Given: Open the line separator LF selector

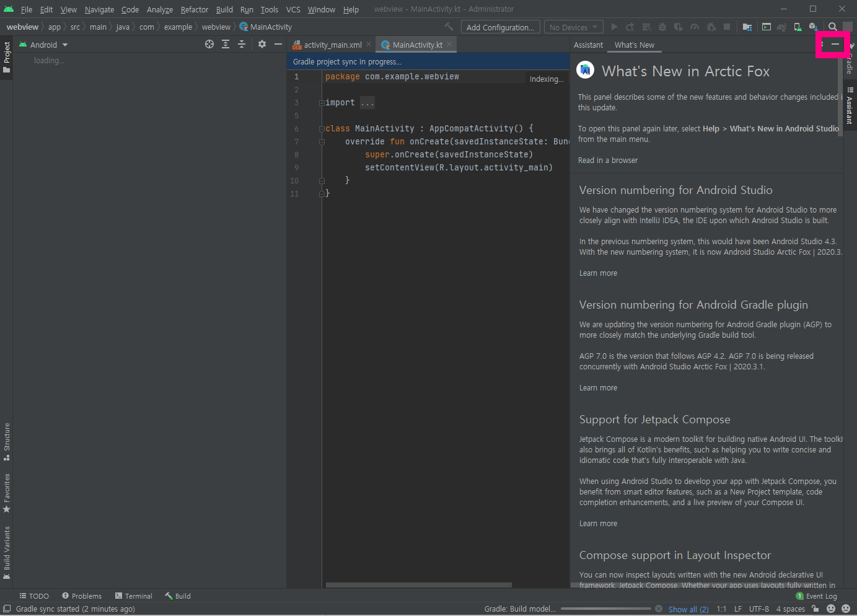Looking at the screenshot, I should [738, 609].
